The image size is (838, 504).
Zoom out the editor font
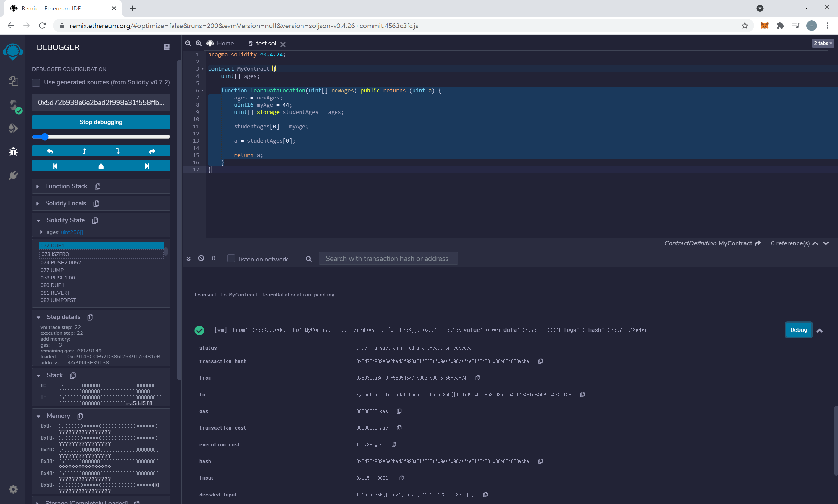point(188,43)
